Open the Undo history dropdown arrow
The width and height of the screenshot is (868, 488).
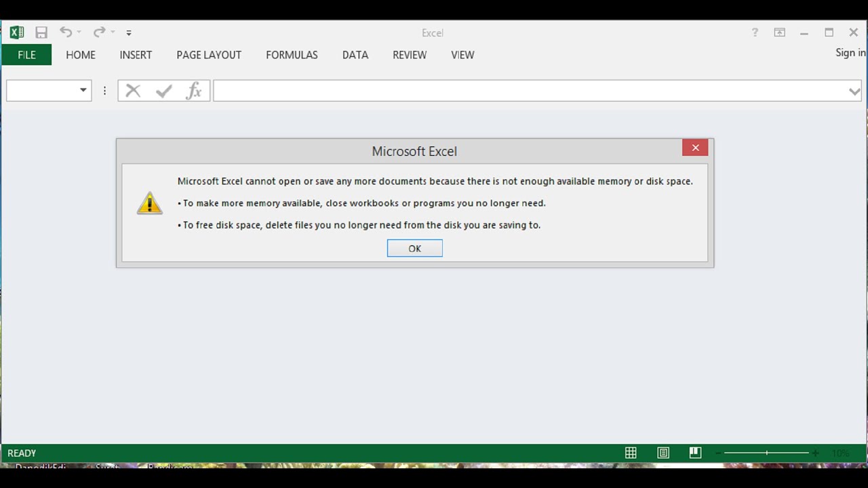coord(79,32)
